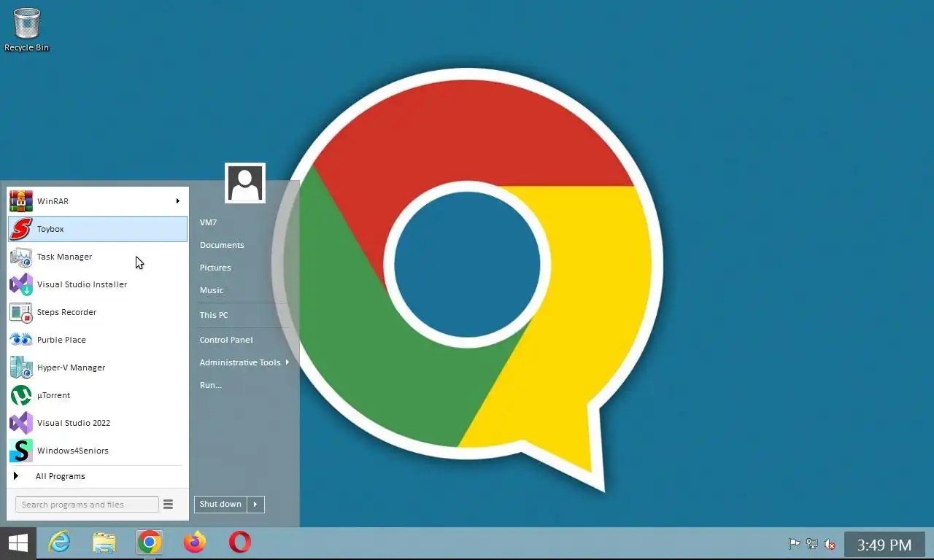The image size is (934, 560).
Task: Click the Visual Studio Installer icon
Action: (20, 284)
